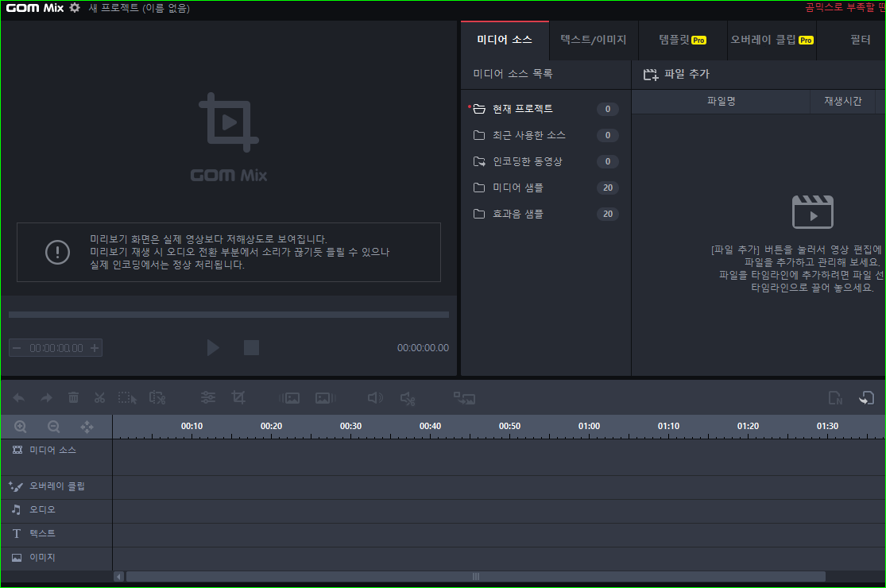
Task: Open the video adjustment sliders icon
Action: click(208, 397)
